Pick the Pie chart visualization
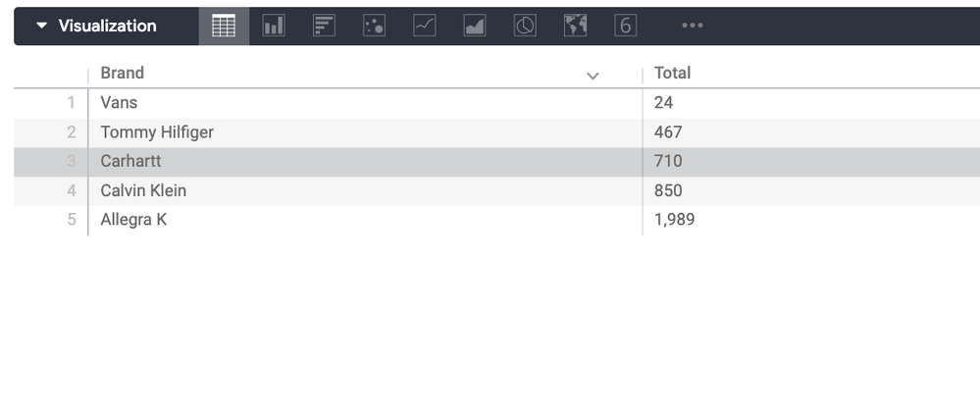 525,26
